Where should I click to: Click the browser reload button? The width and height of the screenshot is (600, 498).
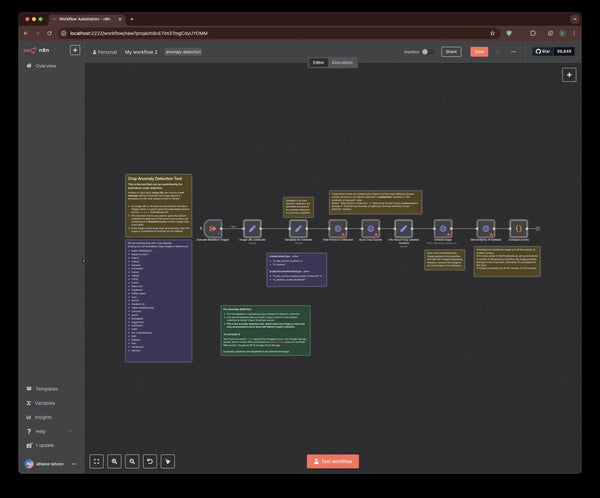[49, 33]
